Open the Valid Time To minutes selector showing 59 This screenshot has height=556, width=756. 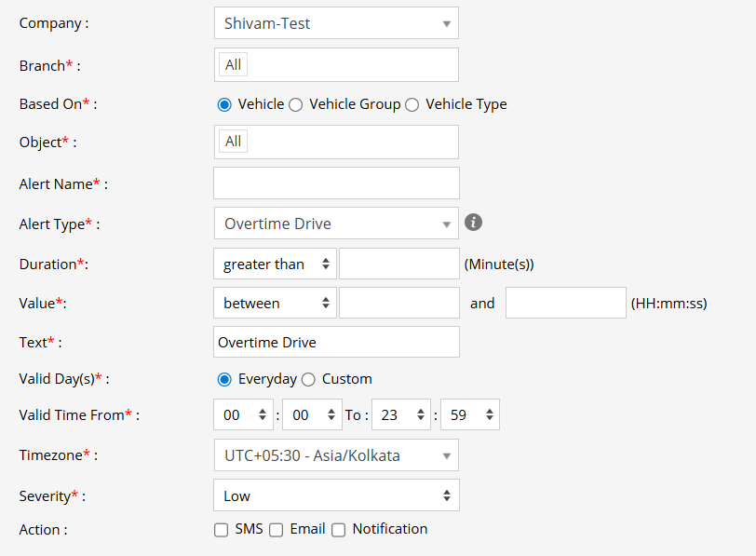coord(469,415)
